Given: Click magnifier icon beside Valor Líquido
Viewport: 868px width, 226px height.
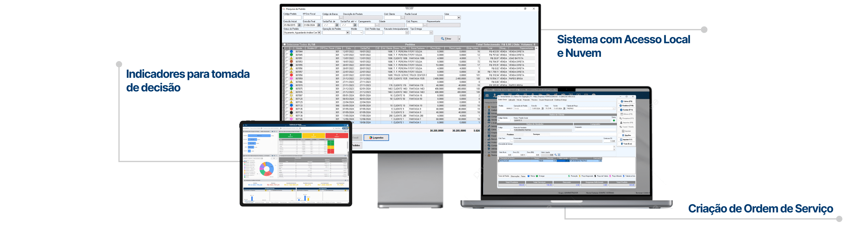Looking at the screenshot, I should tap(556, 155).
